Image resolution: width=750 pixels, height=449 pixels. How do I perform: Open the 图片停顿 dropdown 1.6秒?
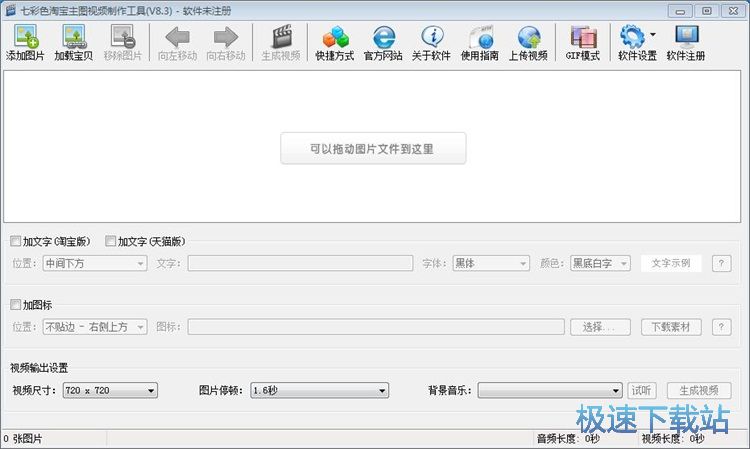coord(320,391)
